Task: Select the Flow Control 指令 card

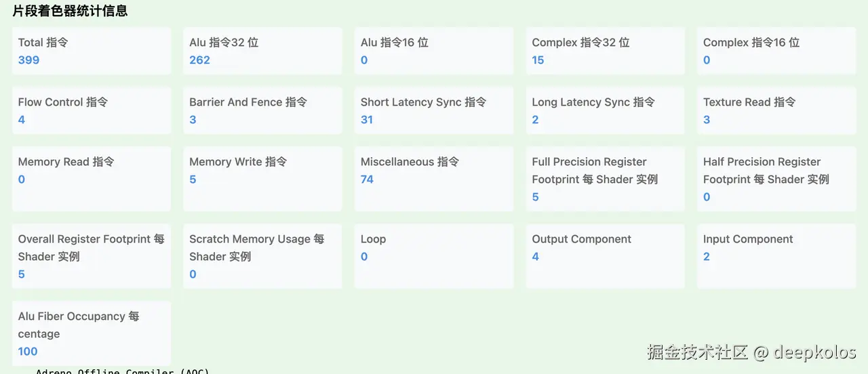Action: click(x=92, y=110)
